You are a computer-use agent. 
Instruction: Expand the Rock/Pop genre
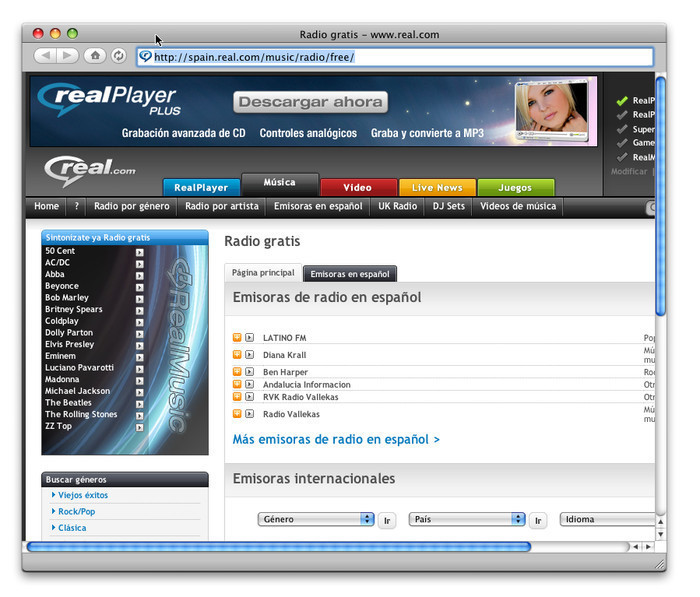tap(76, 511)
